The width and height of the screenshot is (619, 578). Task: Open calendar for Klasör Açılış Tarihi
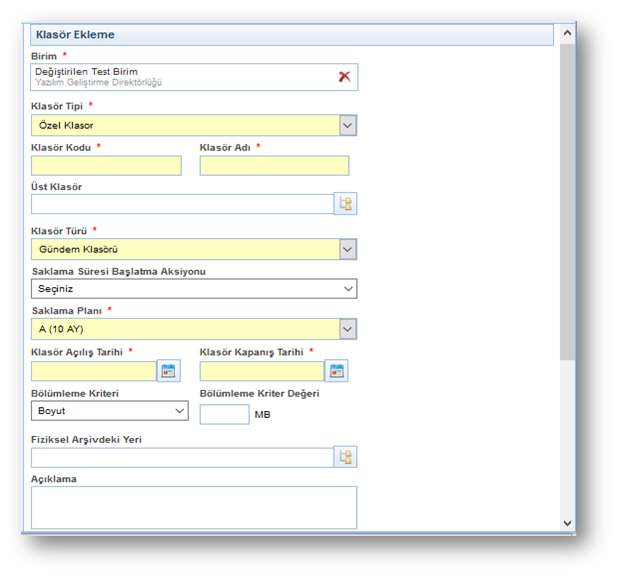point(169,372)
